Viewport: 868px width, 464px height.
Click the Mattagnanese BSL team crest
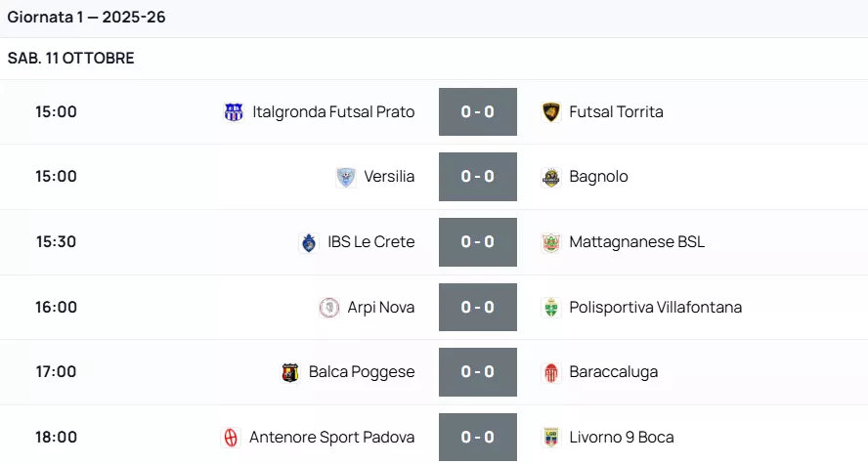click(x=551, y=242)
